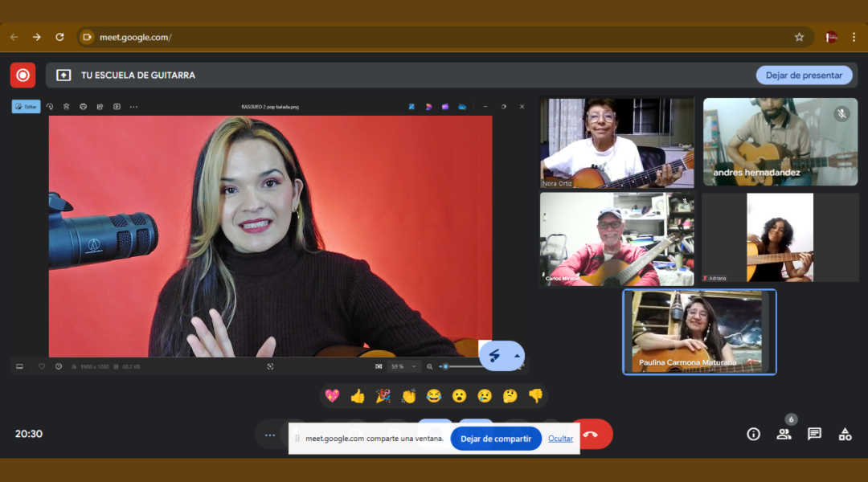Image resolution: width=868 pixels, height=482 pixels.
Task: Toggle filmstrip icon in Photos status bar
Action: click(x=19, y=366)
